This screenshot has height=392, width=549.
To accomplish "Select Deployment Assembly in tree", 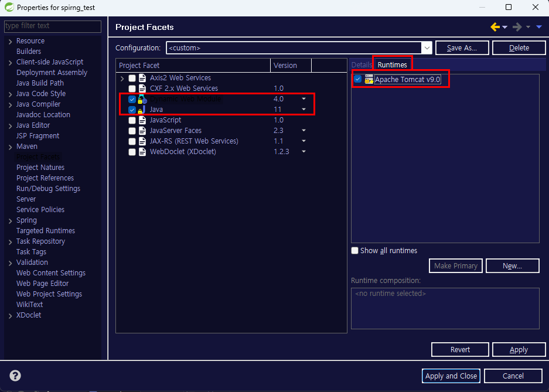I will (x=52, y=73).
